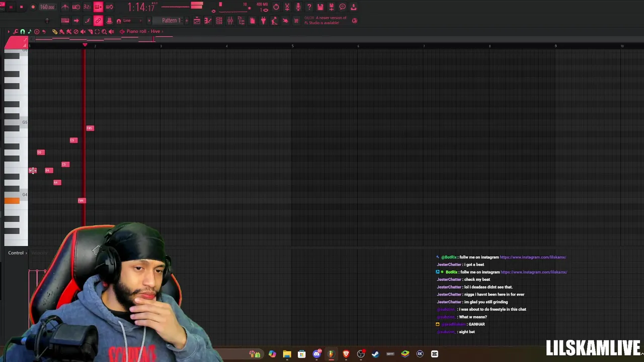Viewport: 644px width, 362px height.
Task: Click the tempo tapper icon
Action: 274,21
